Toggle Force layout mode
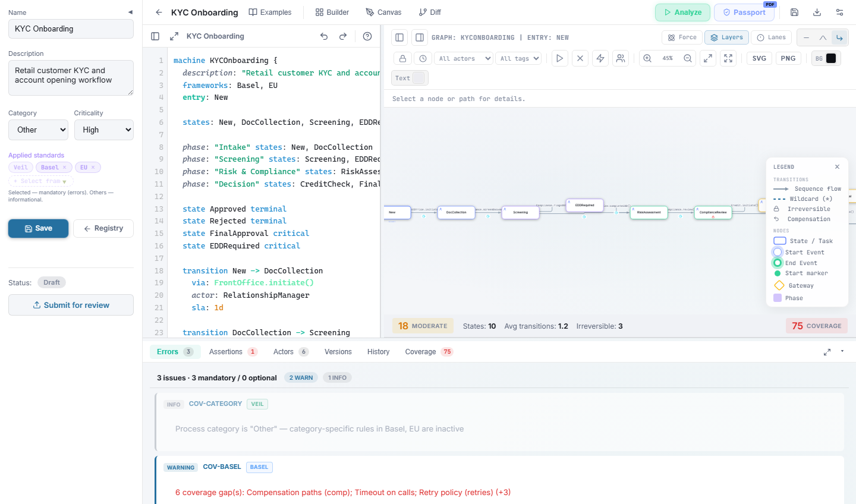The height and width of the screenshot is (504, 856). pos(682,37)
